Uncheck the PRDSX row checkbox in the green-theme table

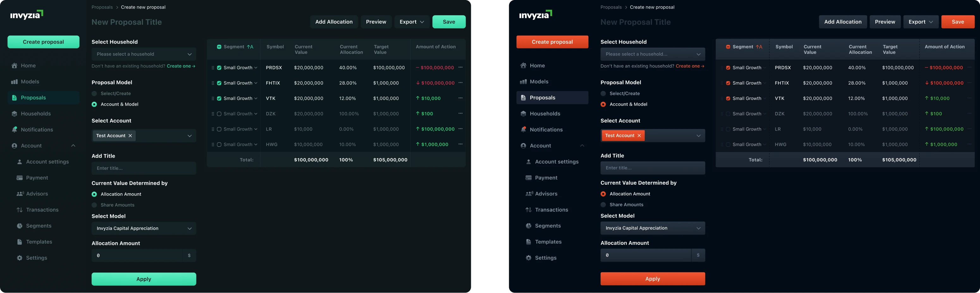pos(219,68)
